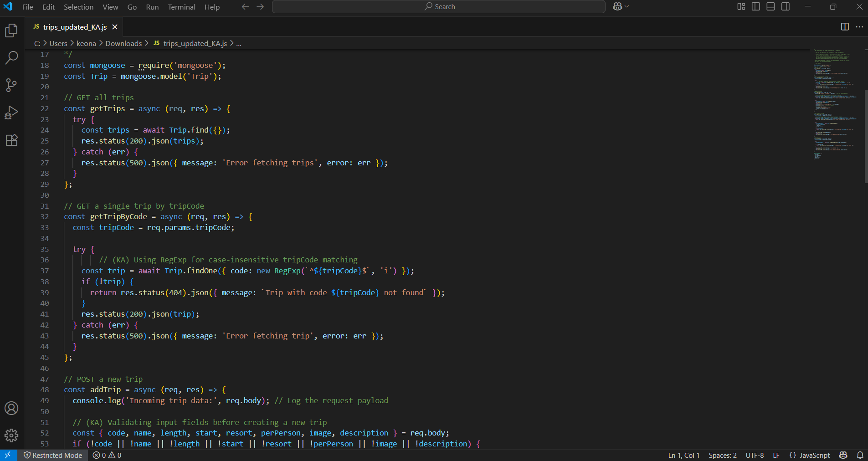The width and height of the screenshot is (868, 461).
Task: Go back with the left arrow
Action: coord(245,6)
